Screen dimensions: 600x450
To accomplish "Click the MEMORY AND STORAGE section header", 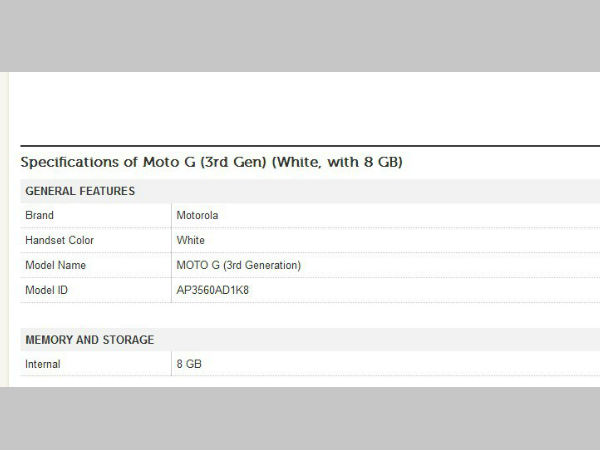I will coord(89,340).
